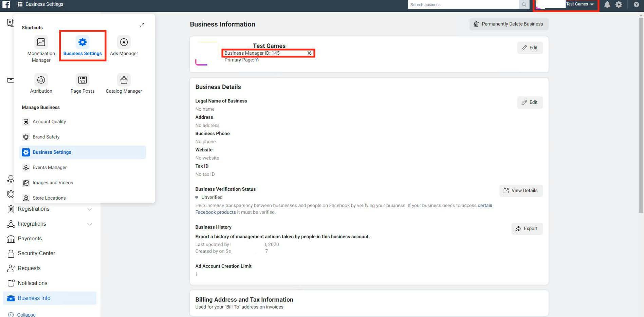
Task: Open Store Locations from Manage Business
Action: (49, 198)
